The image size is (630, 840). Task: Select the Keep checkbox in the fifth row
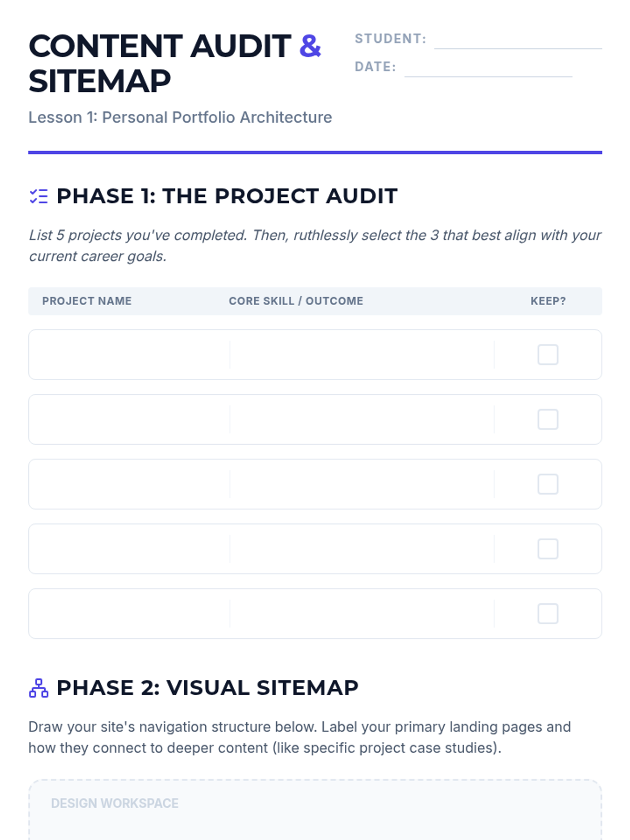click(548, 613)
